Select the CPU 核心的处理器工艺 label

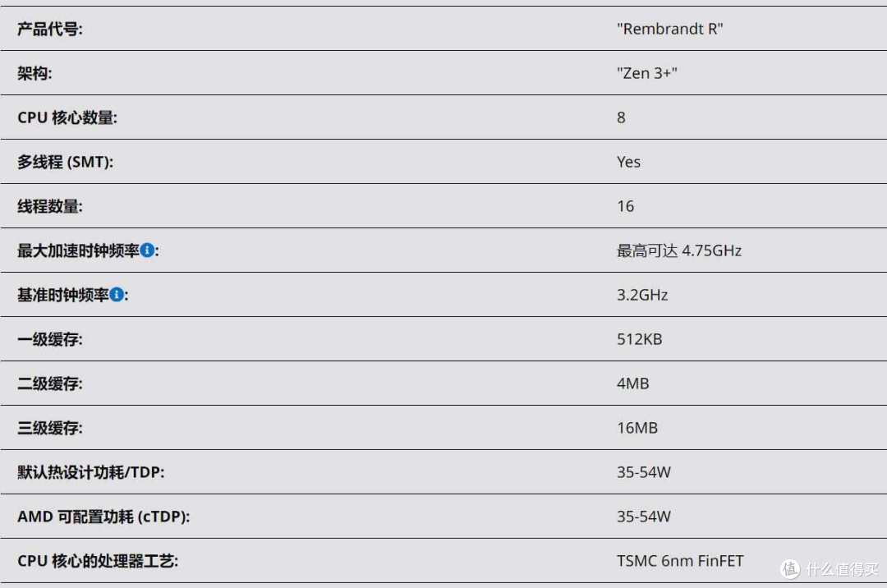[98, 561]
